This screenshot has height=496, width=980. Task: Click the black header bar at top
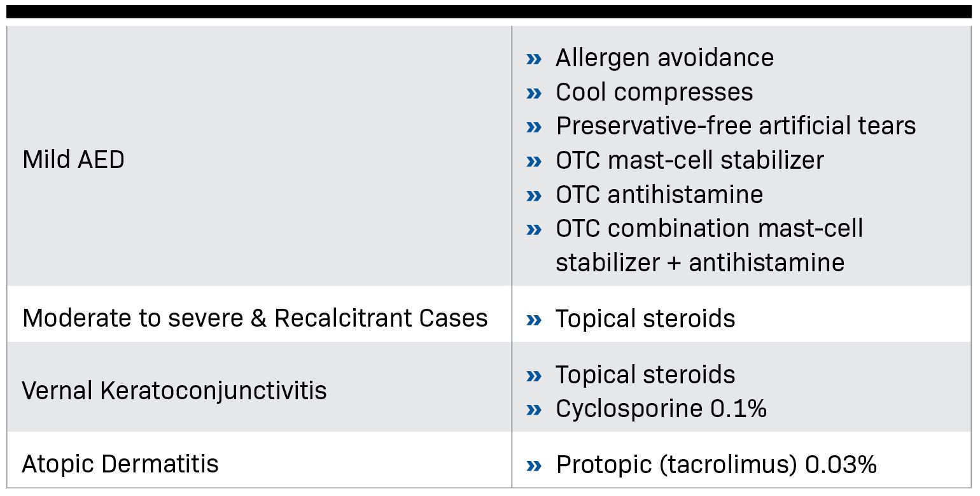pyautogui.click(x=489, y=11)
